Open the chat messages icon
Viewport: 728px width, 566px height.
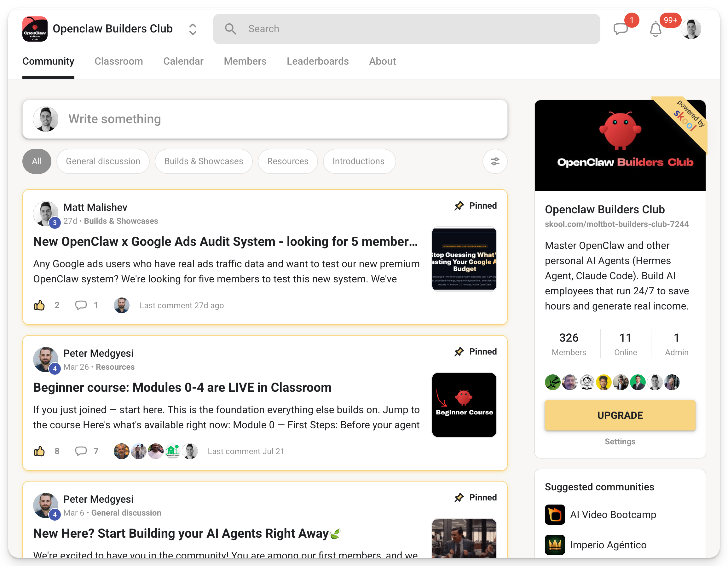pyautogui.click(x=620, y=29)
